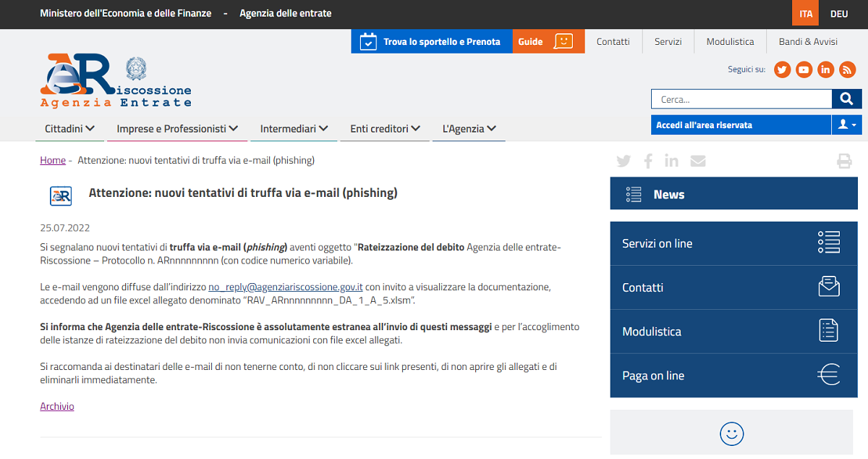Viewport: 868px width, 459px height.
Task: Click the calendar icon in Trova lo sportello
Action: pyautogui.click(x=368, y=41)
